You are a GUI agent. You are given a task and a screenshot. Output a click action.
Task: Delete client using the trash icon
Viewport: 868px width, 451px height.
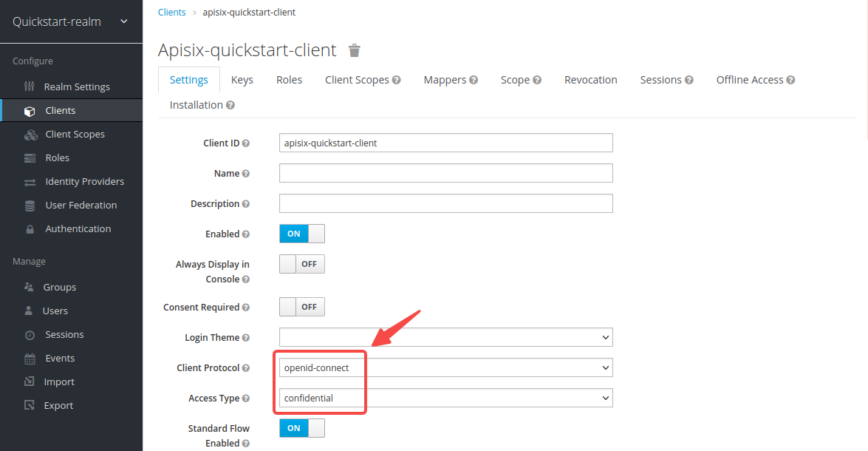(x=355, y=50)
